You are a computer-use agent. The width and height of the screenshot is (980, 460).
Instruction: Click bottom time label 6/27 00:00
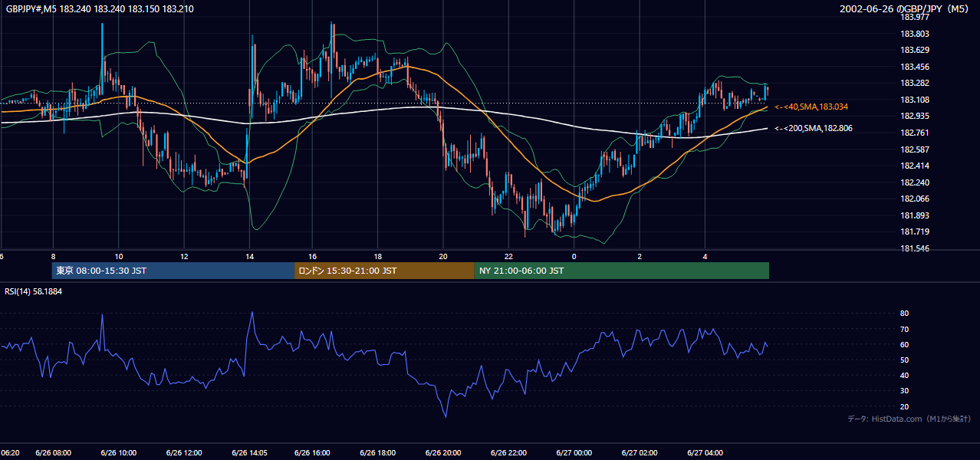tap(574, 452)
